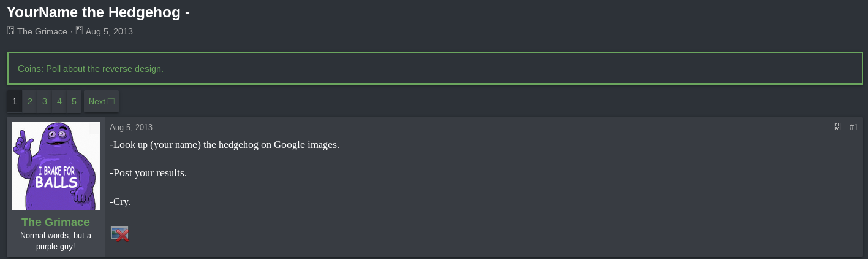
Task: Click the share icon beside post number #1
Action: click(x=837, y=127)
